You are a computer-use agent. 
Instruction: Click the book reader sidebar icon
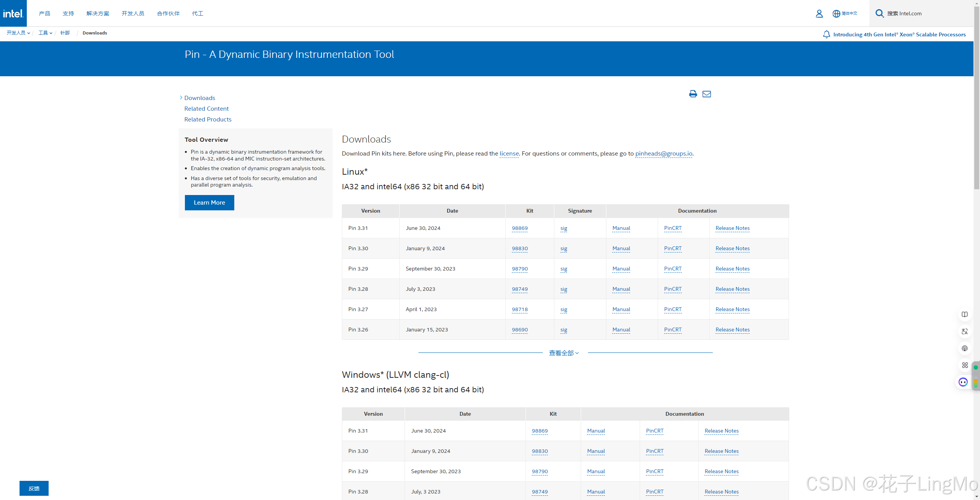point(965,315)
